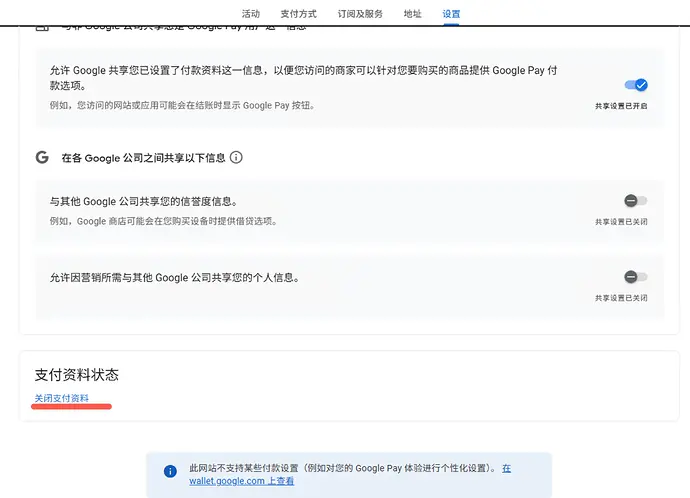Go to the 订阅及服务 tab

[360, 14]
